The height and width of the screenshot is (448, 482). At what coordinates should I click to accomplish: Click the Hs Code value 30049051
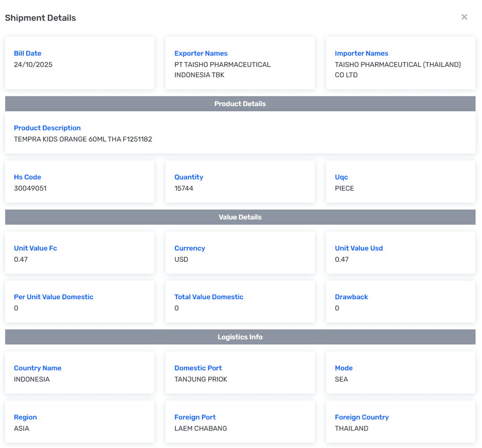(x=30, y=188)
